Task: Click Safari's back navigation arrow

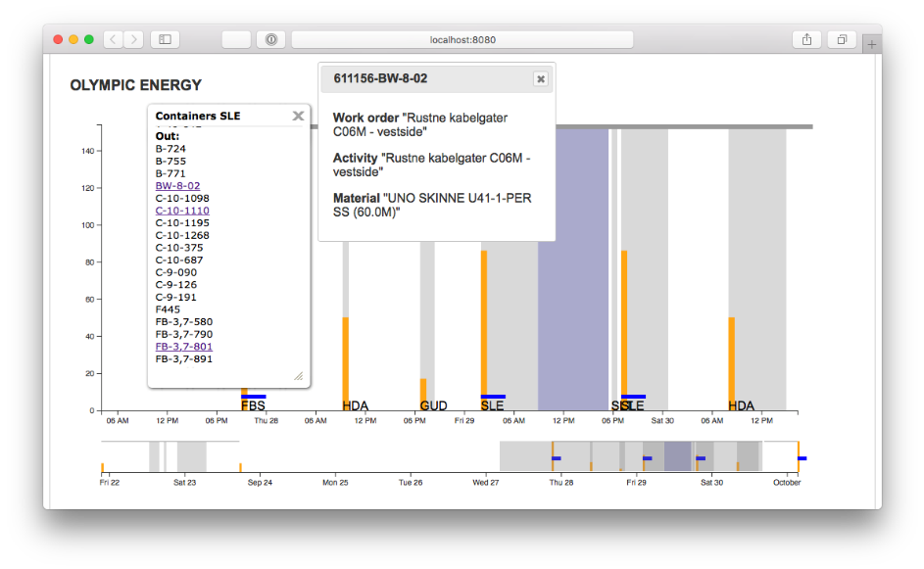Action: click(114, 39)
